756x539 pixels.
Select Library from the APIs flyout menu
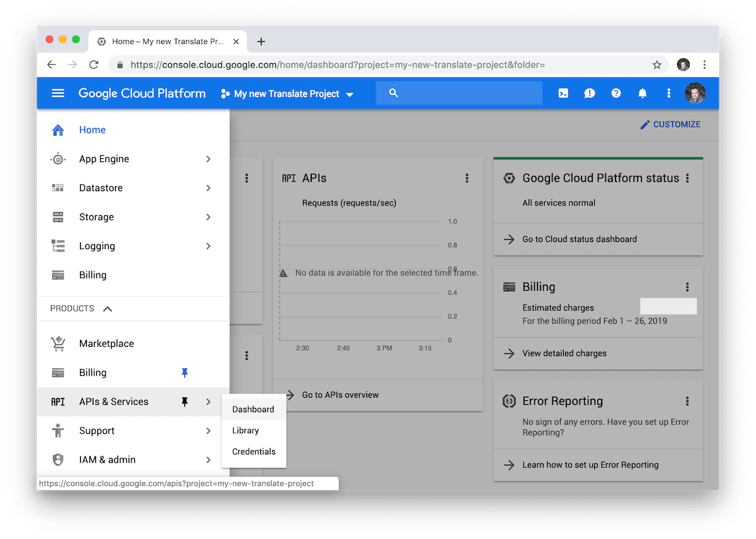tap(245, 430)
